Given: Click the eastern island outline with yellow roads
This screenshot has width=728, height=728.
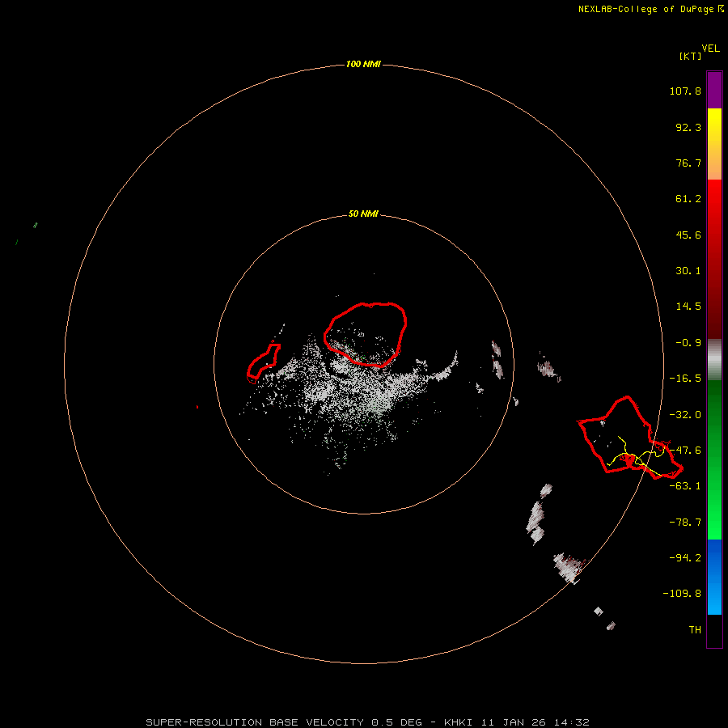Looking at the screenshot, I should 629,438.
